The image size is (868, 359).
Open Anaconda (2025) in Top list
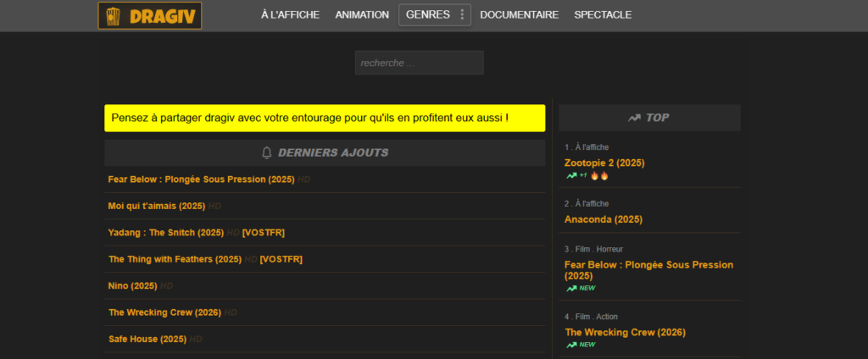coord(604,219)
